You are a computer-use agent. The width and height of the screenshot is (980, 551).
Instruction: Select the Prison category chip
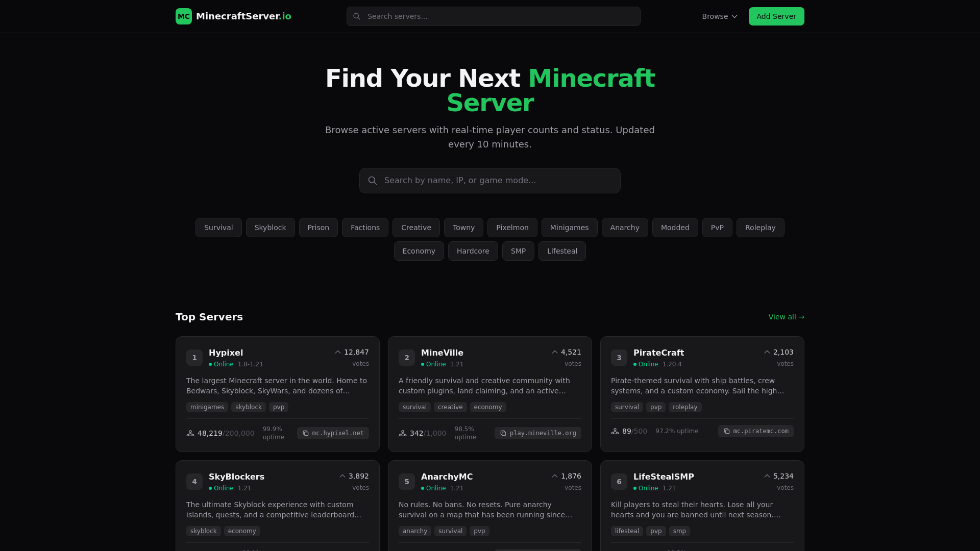tap(318, 228)
